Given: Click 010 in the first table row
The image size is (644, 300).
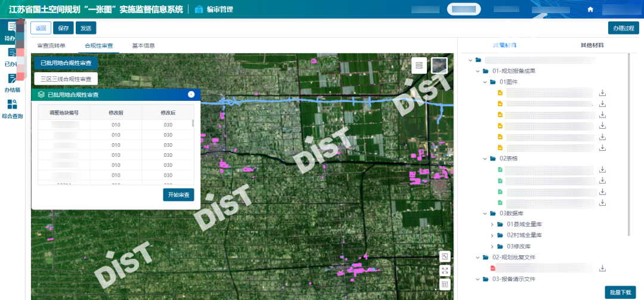Looking at the screenshot, I should 116,125.
